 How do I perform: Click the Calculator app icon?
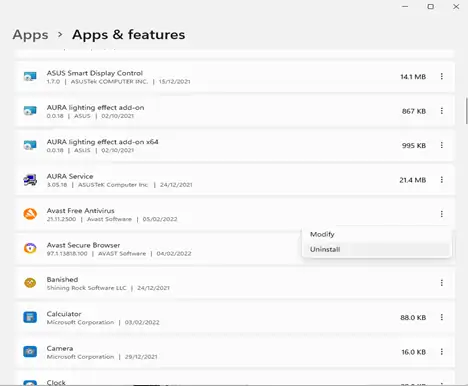(x=30, y=317)
